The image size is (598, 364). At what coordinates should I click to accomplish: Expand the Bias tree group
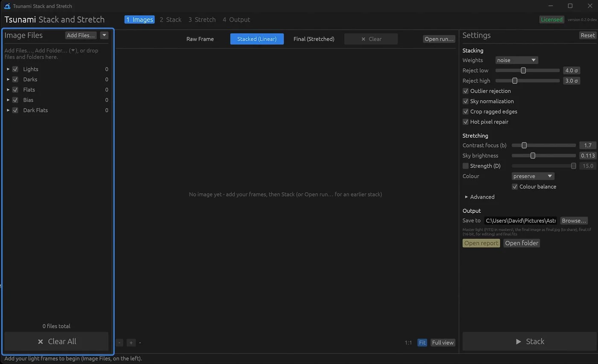(8, 100)
